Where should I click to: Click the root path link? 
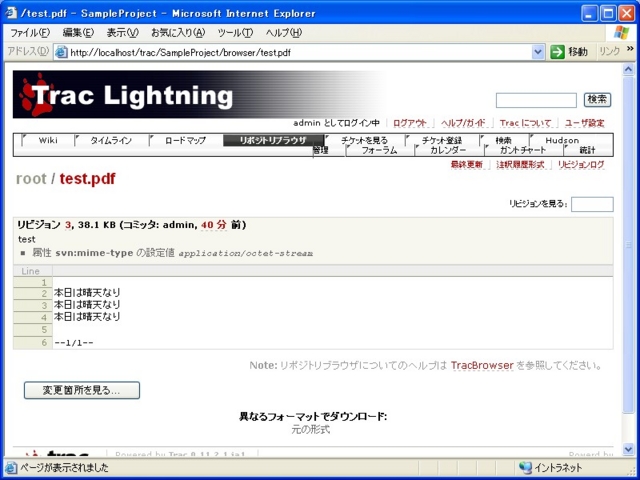pos(31,178)
